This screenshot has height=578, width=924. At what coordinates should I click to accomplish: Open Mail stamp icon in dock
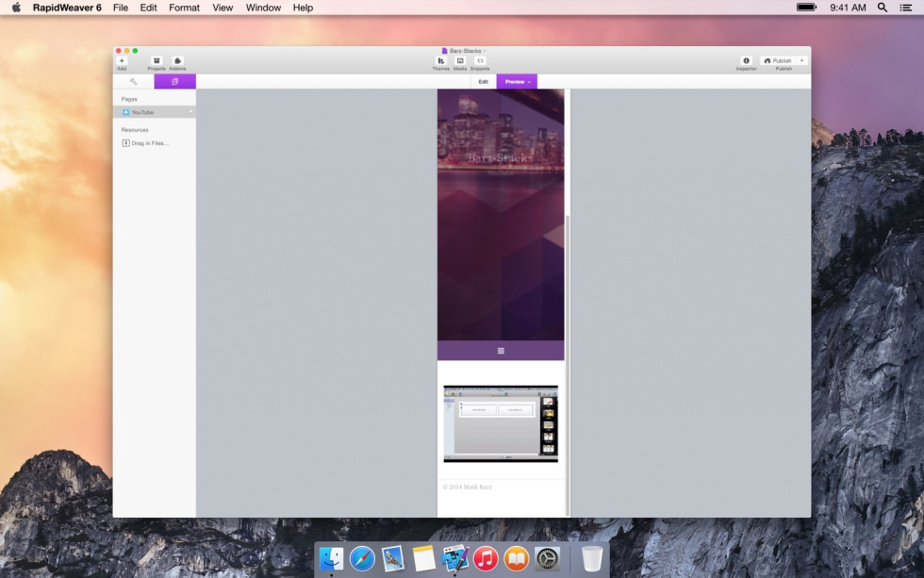point(392,558)
